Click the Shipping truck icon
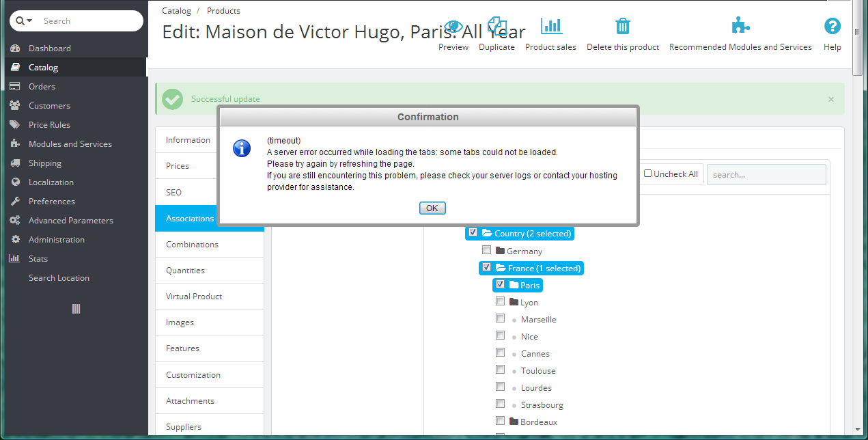 tap(14, 163)
